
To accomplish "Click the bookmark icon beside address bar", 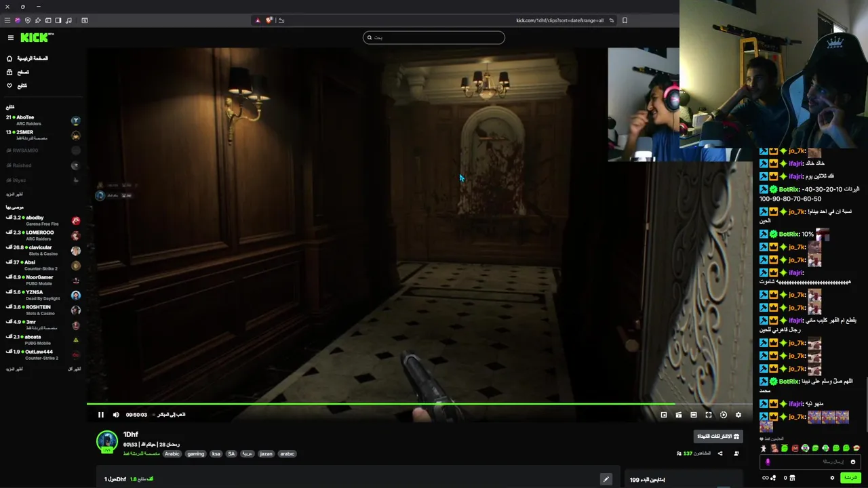I will (625, 20).
